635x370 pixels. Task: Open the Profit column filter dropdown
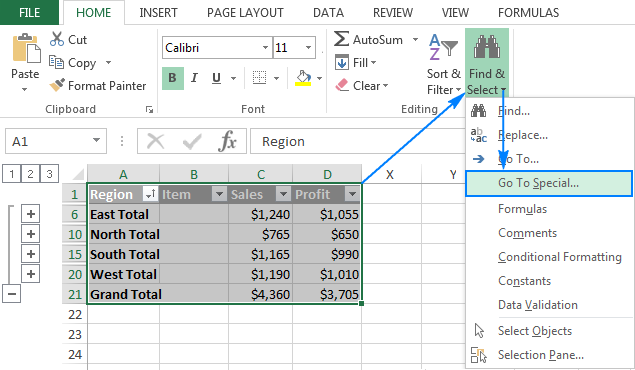click(x=352, y=194)
